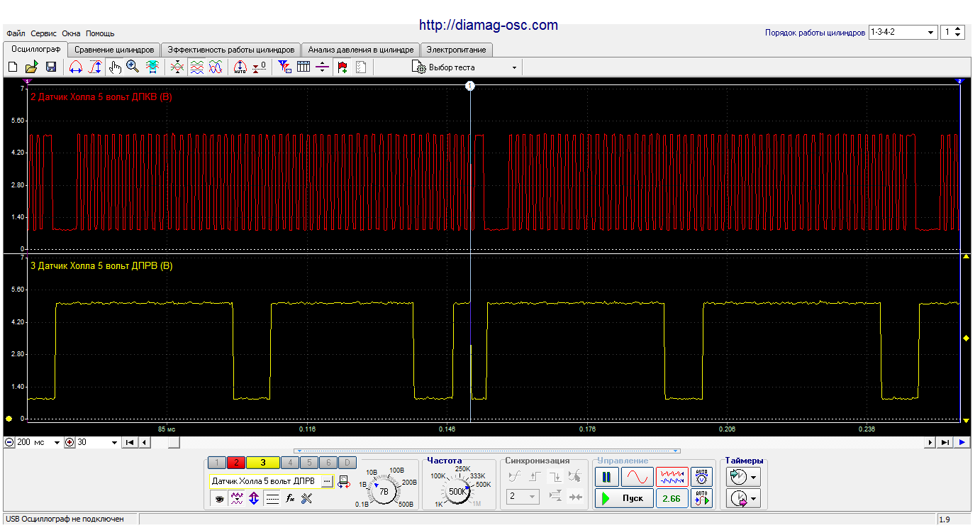Toggle channel 5 button

pos(308,463)
